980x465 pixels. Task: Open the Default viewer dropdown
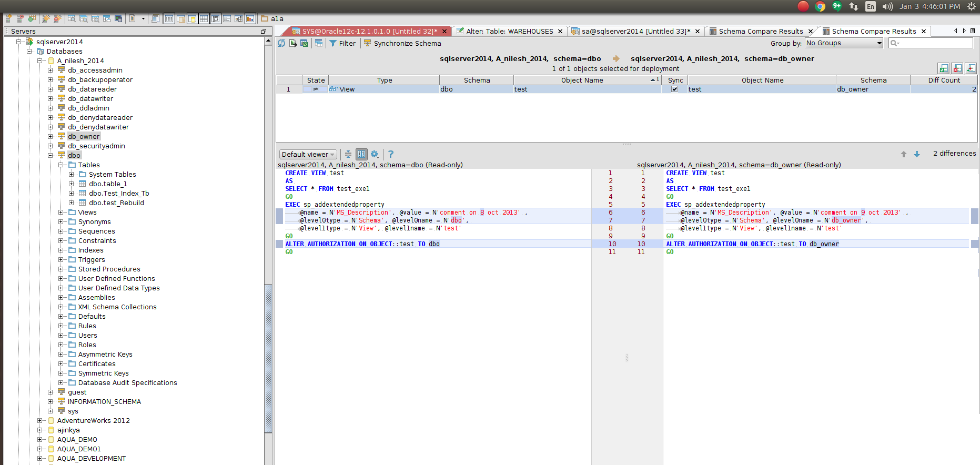click(308, 154)
